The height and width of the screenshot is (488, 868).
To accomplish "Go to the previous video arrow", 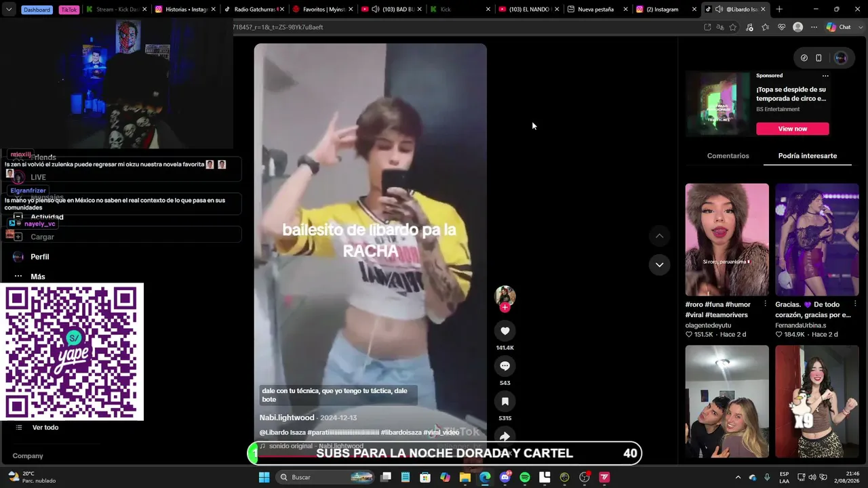I will (x=659, y=236).
